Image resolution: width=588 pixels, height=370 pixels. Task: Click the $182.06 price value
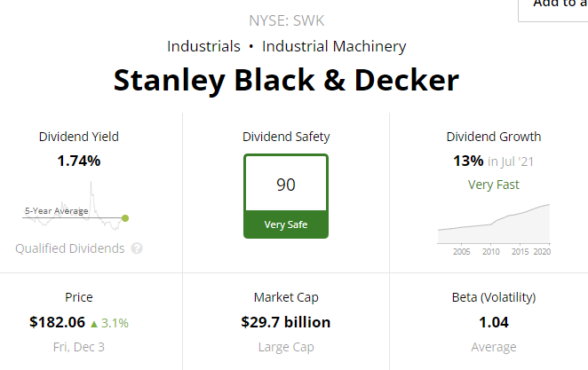tap(58, 322)
